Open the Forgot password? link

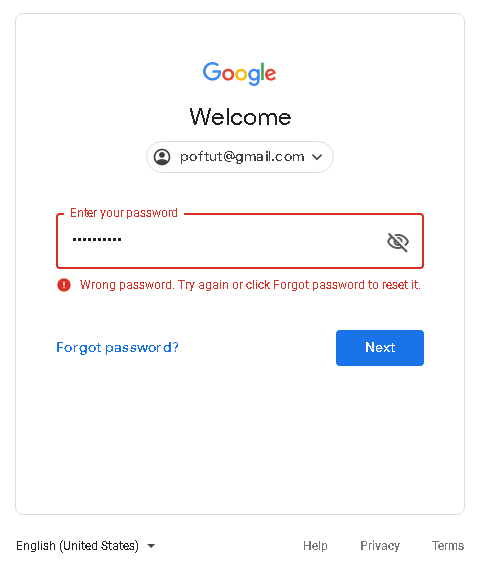coord(117,348)
